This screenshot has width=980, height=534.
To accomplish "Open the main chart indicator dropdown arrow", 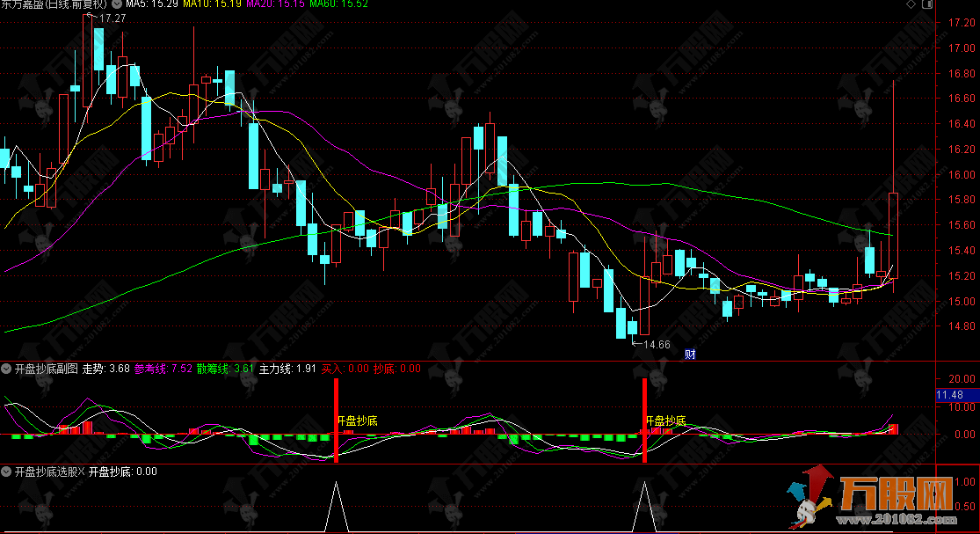I will (117, 4).
